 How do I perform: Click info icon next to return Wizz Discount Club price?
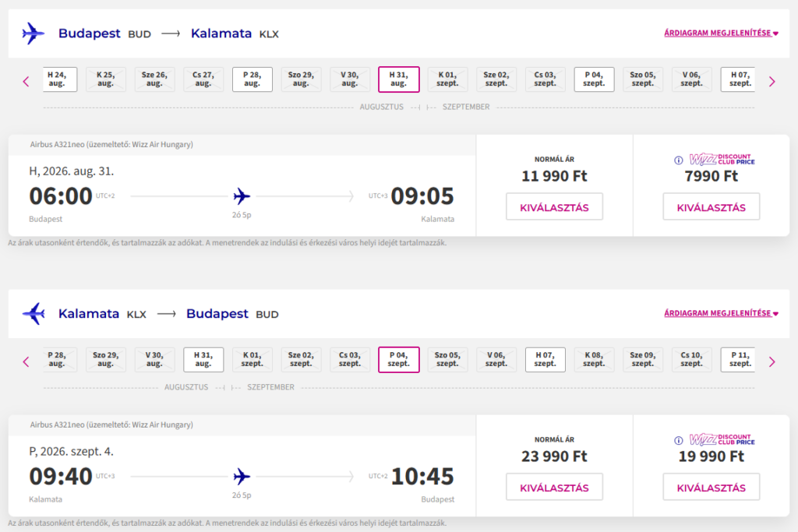point(679,440)
